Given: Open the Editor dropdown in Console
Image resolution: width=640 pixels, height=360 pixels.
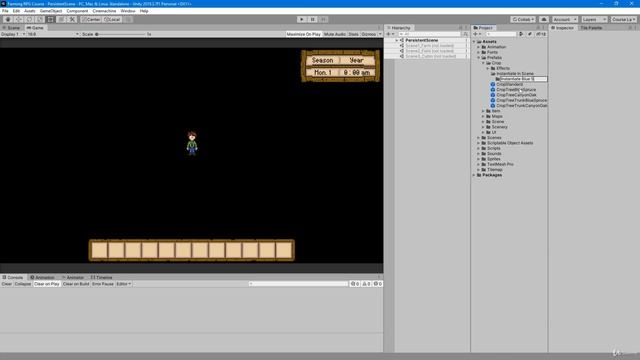Looking at the screenshot, I should pos(124,284).
